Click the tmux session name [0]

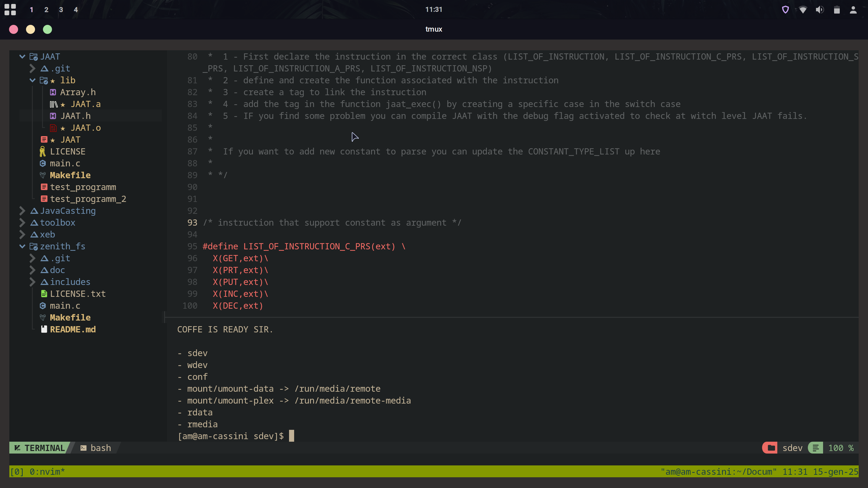[x=17, y=472]
